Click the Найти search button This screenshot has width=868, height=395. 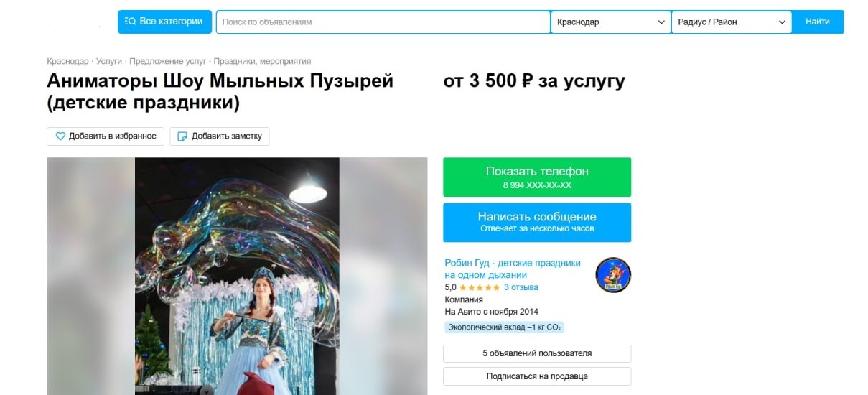818,22
